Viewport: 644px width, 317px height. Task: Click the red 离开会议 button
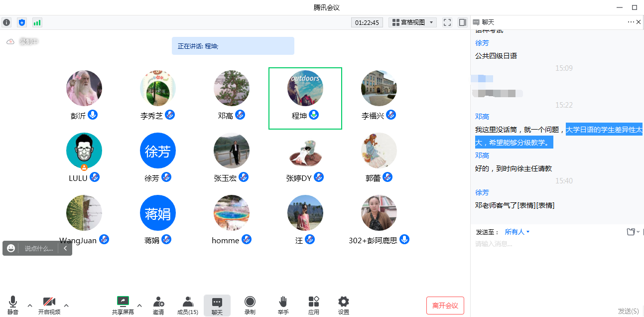click(445, 306)
